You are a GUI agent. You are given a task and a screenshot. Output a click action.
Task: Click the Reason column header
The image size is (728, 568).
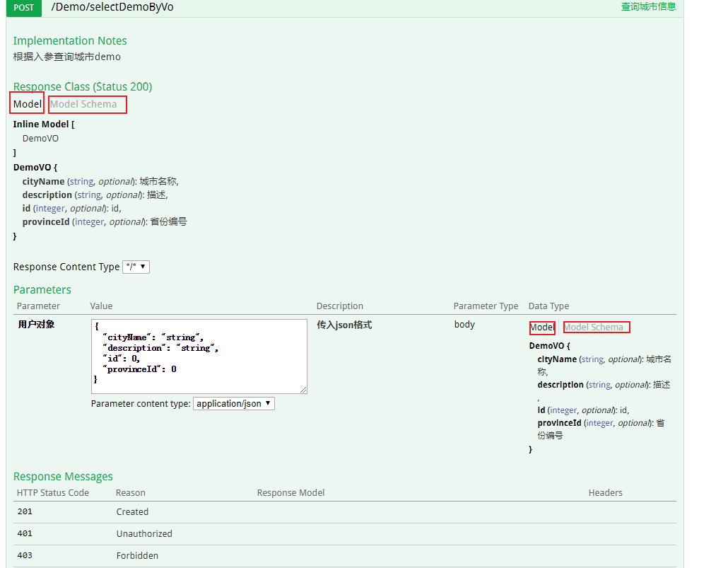pos(131,493)
